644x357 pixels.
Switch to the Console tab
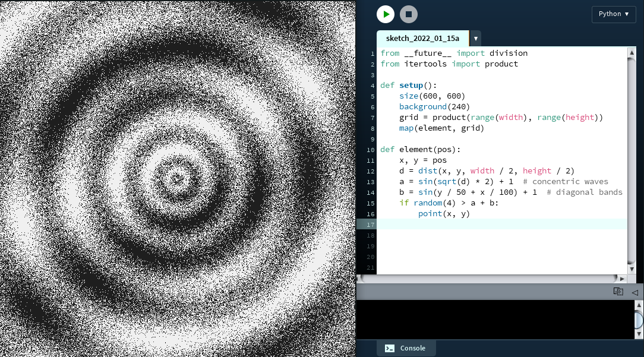[406, 348]
